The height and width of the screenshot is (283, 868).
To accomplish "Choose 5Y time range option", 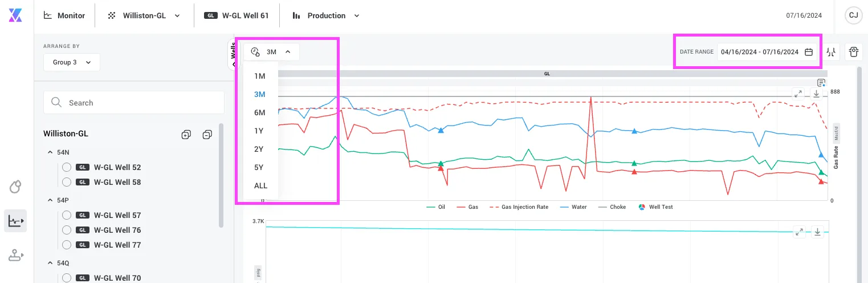I will (x=259, y=167).
